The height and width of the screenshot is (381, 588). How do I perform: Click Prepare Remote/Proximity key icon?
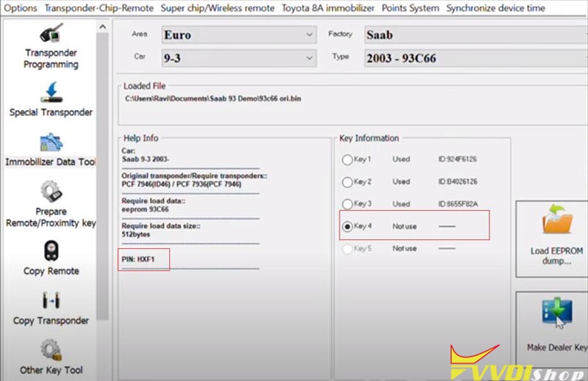coord(51,191)
